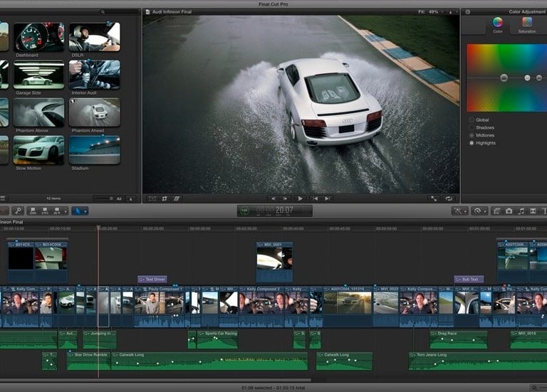Click the middle puck on color board
The image size is (547, 392).
coord(527,78)
